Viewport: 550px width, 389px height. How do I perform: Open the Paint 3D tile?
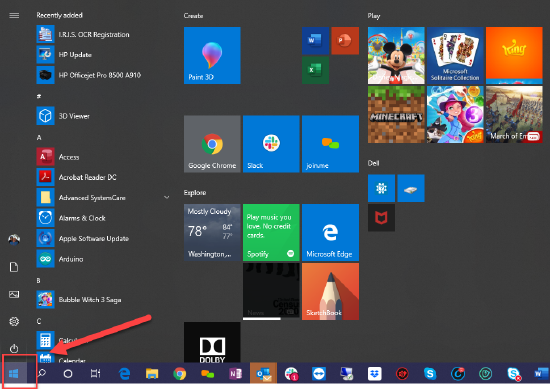(212, 55)
